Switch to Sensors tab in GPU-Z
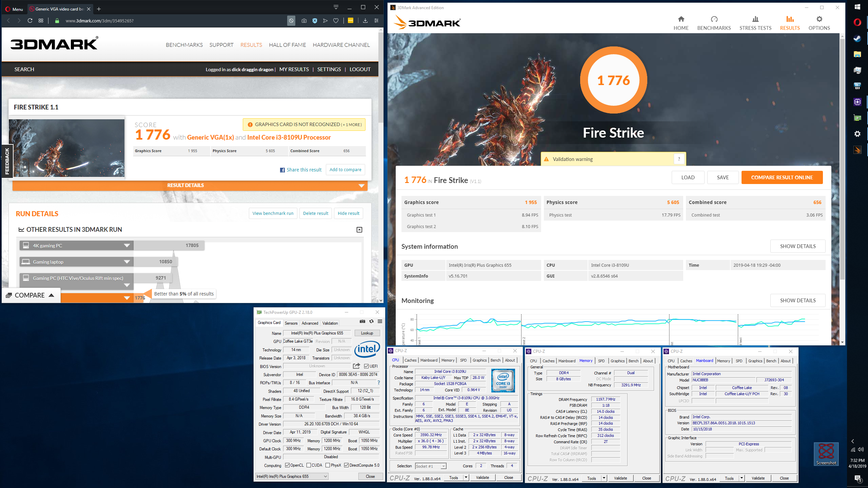Viewport: 868px width, 488px height. [291, 323]
